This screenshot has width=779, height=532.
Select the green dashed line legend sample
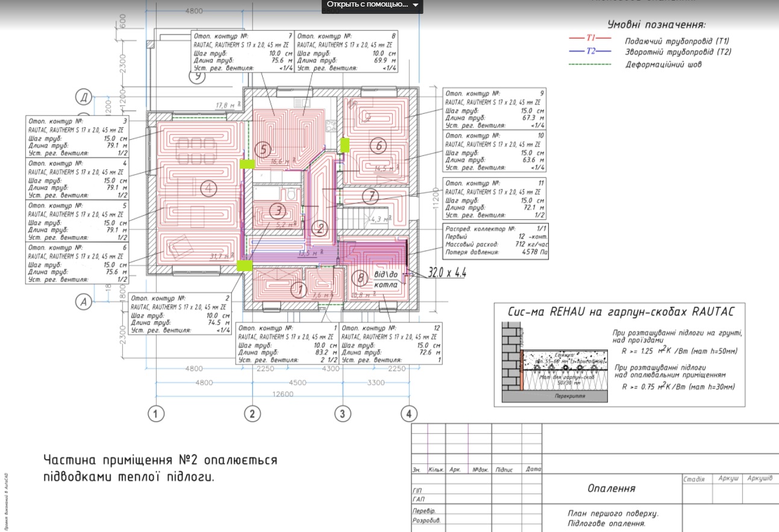[x=590, y=64]
